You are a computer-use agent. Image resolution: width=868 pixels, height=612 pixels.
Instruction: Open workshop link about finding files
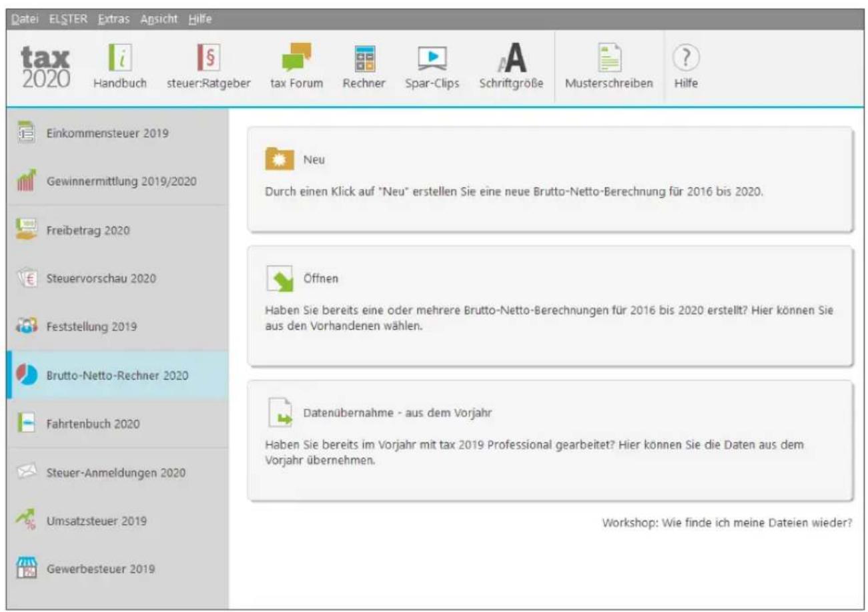727,523
